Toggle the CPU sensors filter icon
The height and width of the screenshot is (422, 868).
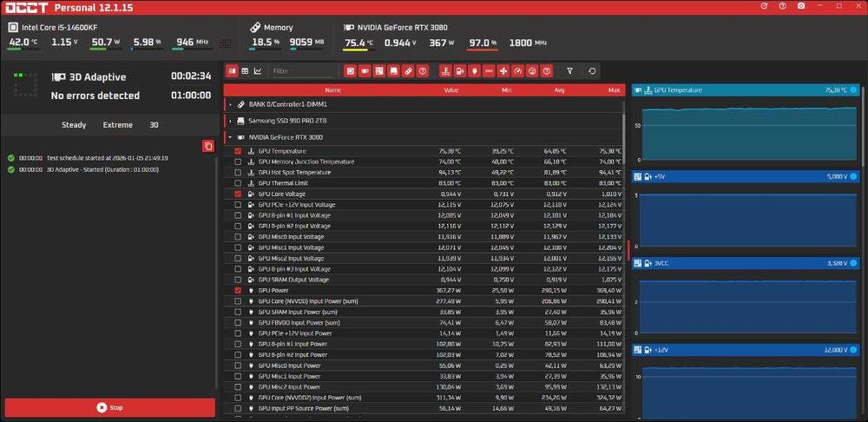pyautogui.click(x=351, y=71)
